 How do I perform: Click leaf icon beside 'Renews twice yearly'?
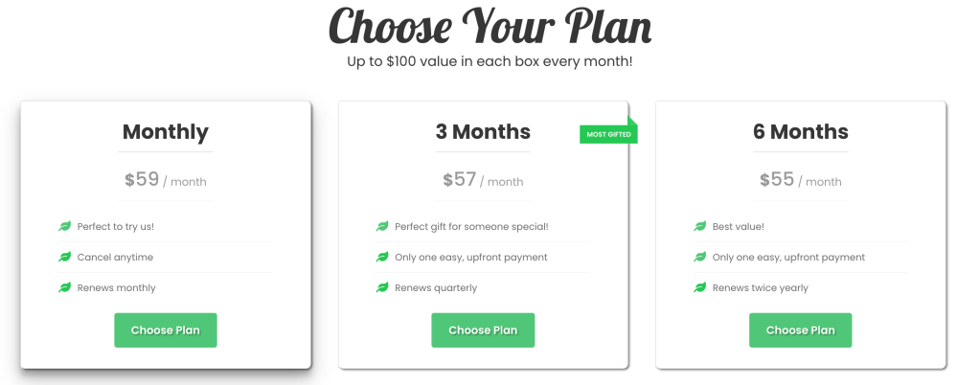pyautogui.click(x=700, y=288)
